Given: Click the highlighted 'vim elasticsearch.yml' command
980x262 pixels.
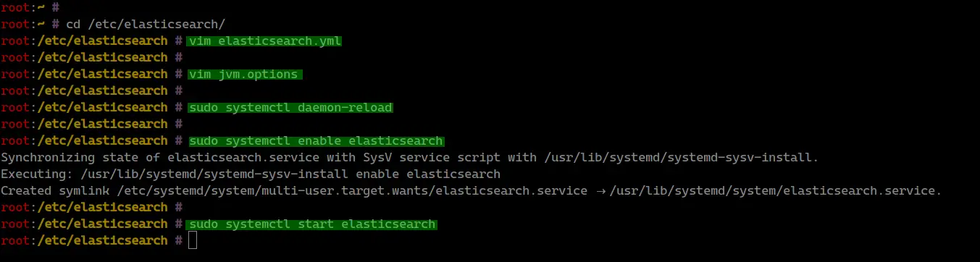Looking at the screenshot, I should pyautogui.click(x=264, y=41).
